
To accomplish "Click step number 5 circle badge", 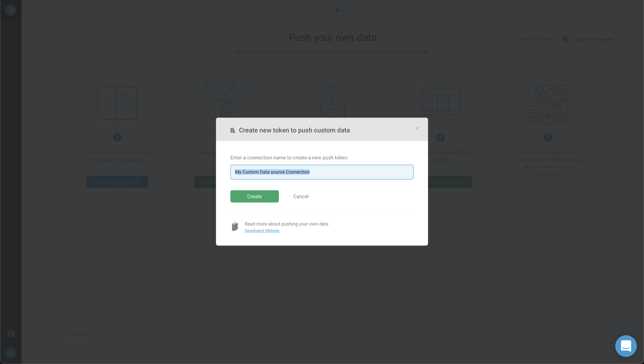I will [548, 137].
